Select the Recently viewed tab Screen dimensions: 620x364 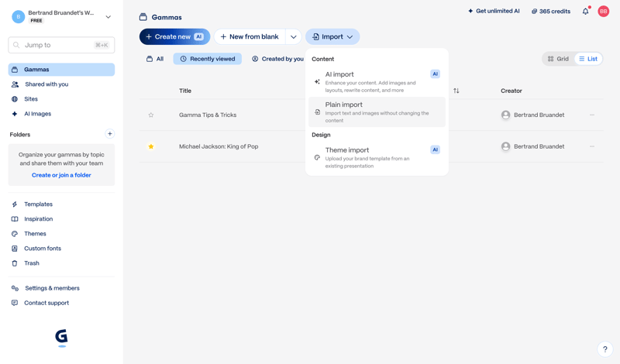pyautogui.click(x=208, y=59)
